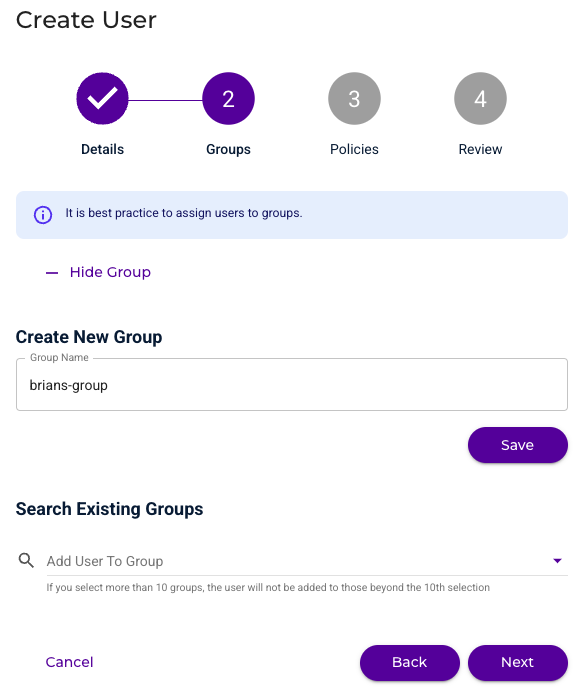The width and height of the screenshot is (578, 696).
Task: Click the Policies step label
Action: (354, 149)
